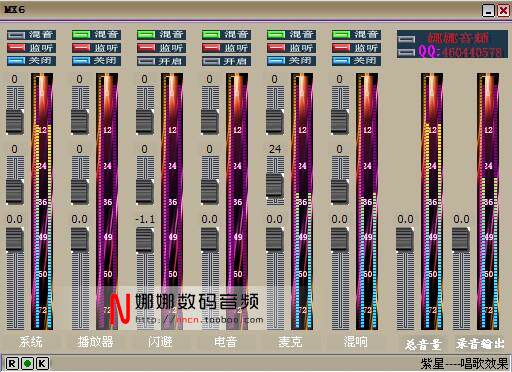This screenshot has height=372, width=512.
Task: Enable 监听 for the 闪避 channel
Action: click(161, 48)
